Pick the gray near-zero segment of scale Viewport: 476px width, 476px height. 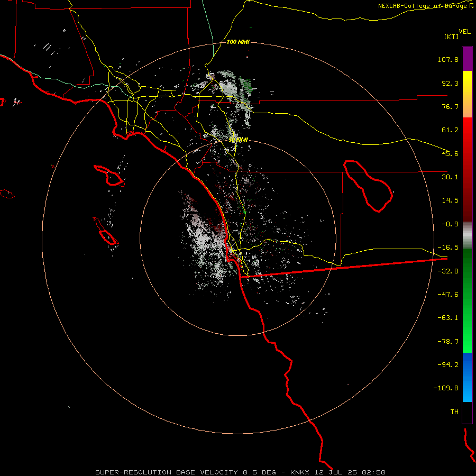467,235
